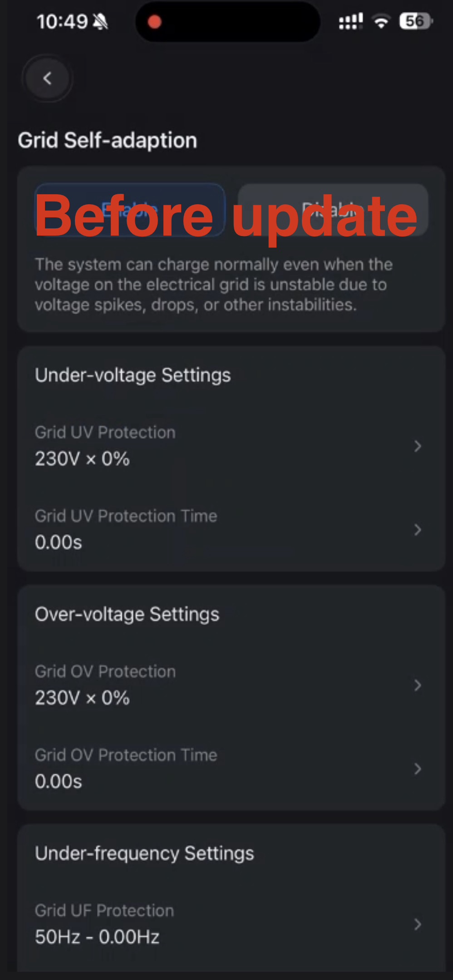
Task: Tap the 50Hz - 0.00Hz UF value
Action: pyautogui.click(x=97, y=937)
